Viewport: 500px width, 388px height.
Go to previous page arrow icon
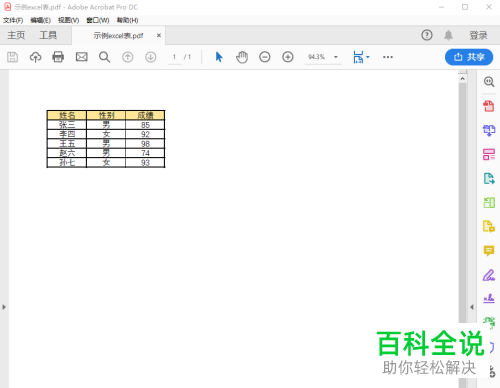tap(127, 57)
